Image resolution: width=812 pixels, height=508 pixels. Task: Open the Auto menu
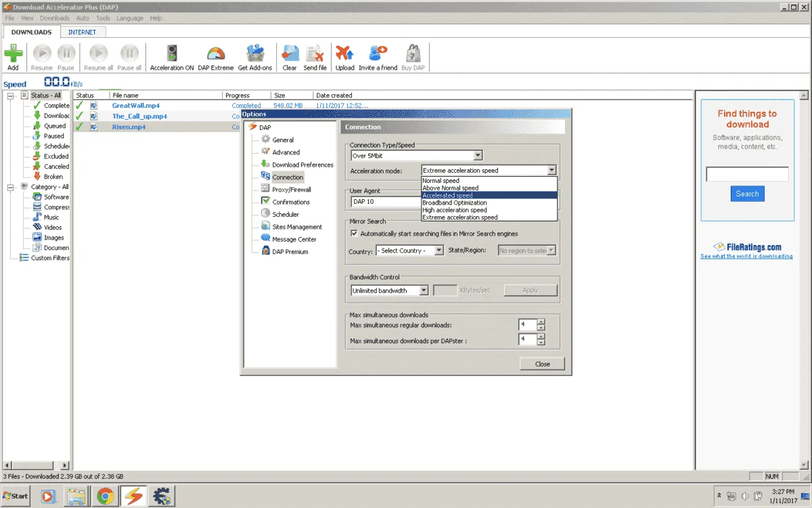83,18
